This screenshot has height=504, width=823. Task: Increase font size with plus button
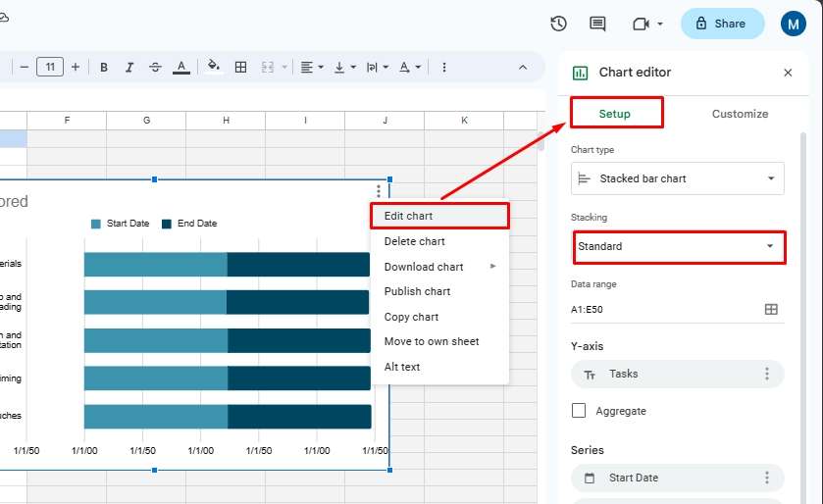click(x=76, y=67)
